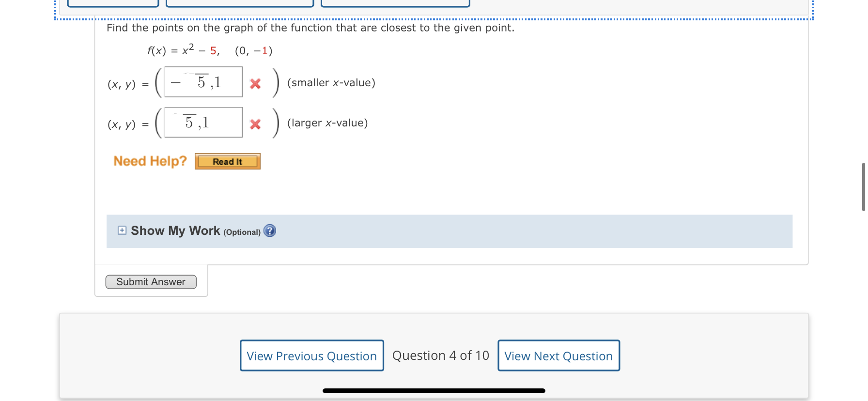The image size is (868, 401).
Task: Click the rightmost partially visible button at top
Action: 395,3
